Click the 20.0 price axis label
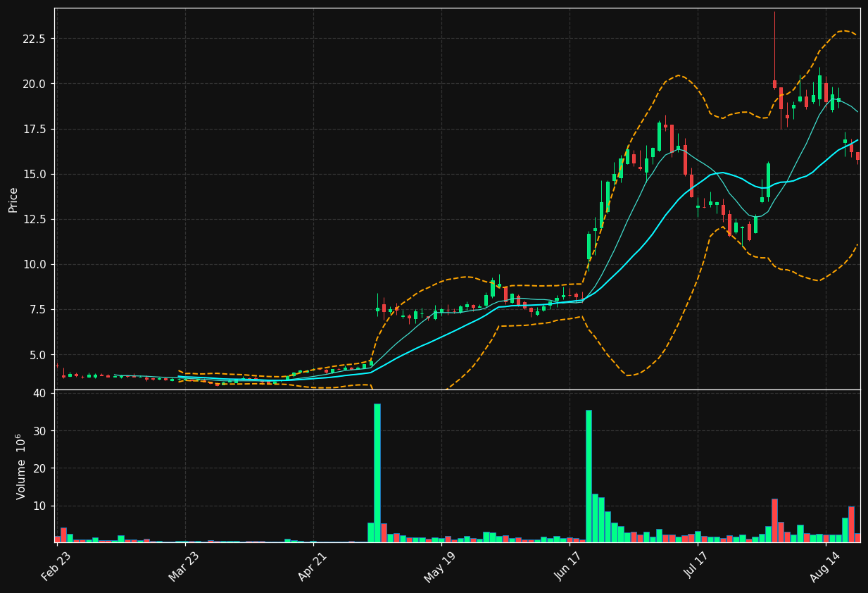Image resolution: width=868 pixels, height=593 pixels. pyautogui.click(x=34, y=84)
